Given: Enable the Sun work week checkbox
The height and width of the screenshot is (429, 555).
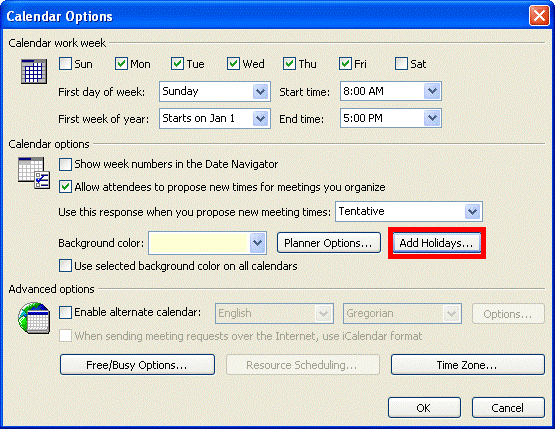Looking at the screenshot, I should (65, 64).
